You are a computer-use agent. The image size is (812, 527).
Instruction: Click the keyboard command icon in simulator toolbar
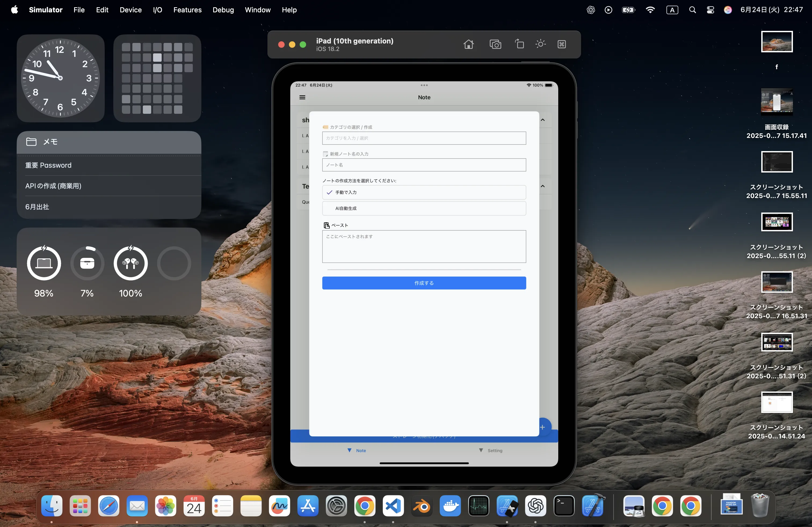pyautogui.click(x=561, y=44)
